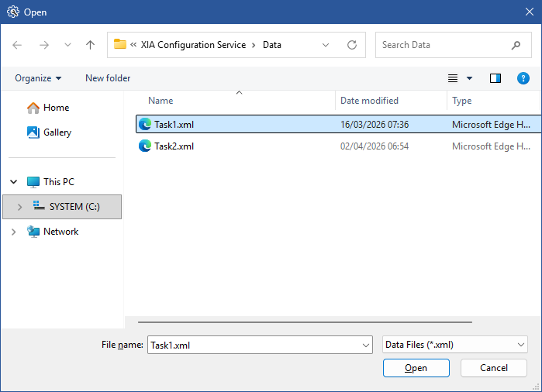This screenshot has height=392, width=542.
Task: Go up one folder level
Action: tap(90, 45)
